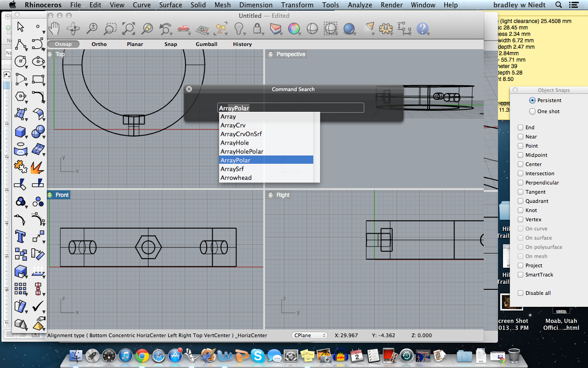Select the Boolean union spheres tool

pyautogui.click(x=38, y=132)
